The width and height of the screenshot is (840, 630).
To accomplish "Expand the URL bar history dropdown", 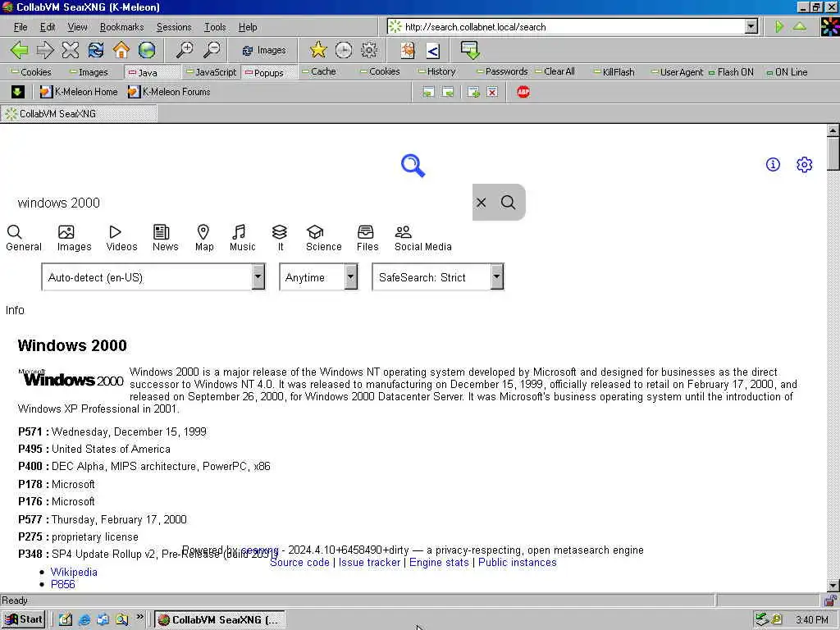I will pyautogui.click(x=751, y=26).
